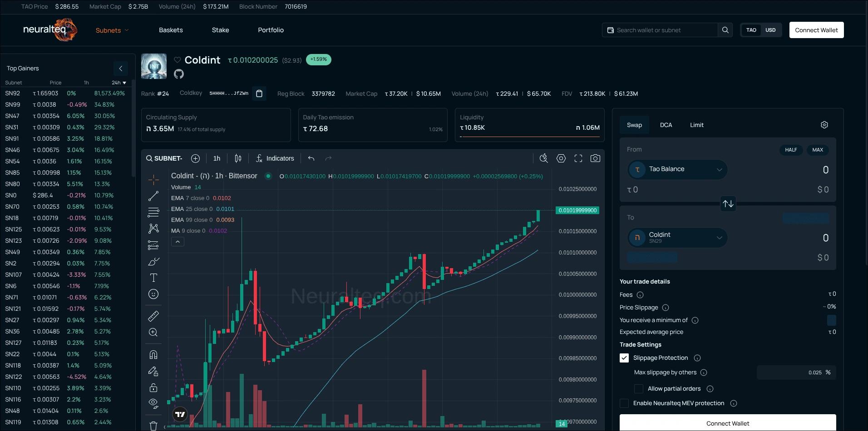Enable Neuralteq MEV protection
Image resolution: width=868 pixels, height=431 pixels.
(624, 403)
